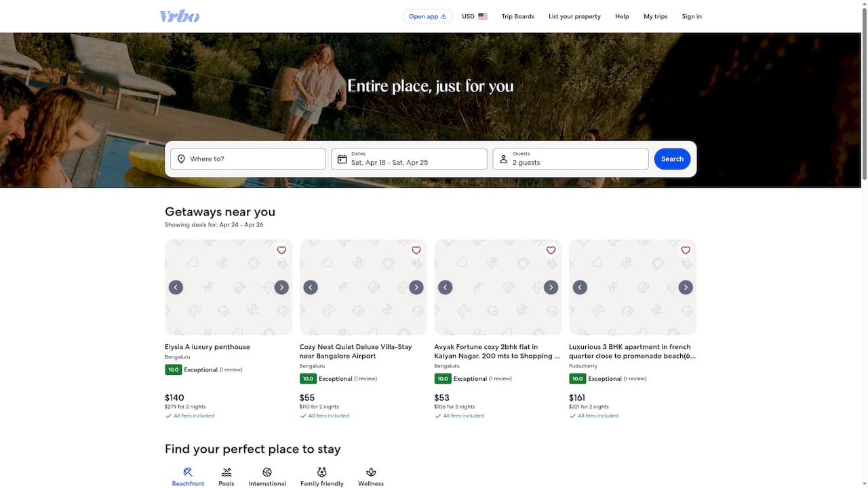Viewport: 868px width, 488px height.
Task: Favorite the Elysia A luxury penthouse listing
Action: tap(281, 250)
